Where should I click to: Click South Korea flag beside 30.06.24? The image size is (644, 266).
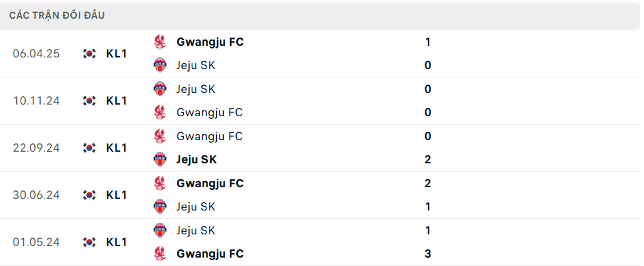[89, 195]
